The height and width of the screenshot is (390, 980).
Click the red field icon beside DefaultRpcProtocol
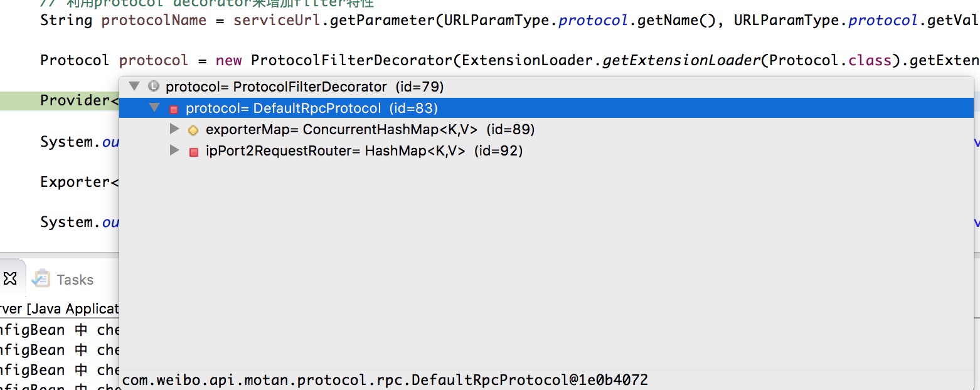[x=174, y=109]
